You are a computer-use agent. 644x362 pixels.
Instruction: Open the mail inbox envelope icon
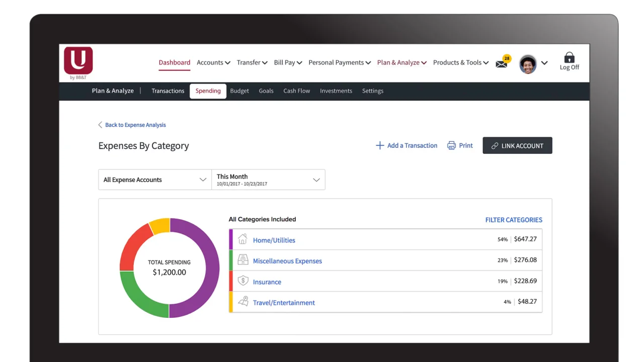pyautogui.click(x=501, y=64)
